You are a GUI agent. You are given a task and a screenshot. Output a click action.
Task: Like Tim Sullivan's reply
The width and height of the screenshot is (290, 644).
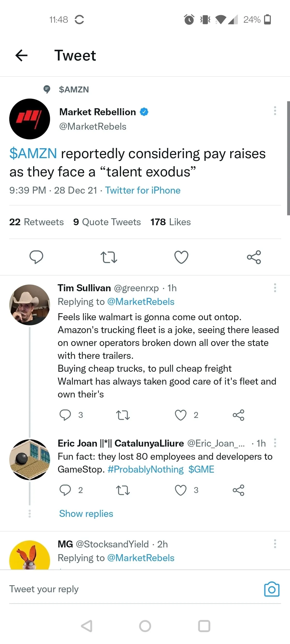pyautogui.click(x=181, y=415)
